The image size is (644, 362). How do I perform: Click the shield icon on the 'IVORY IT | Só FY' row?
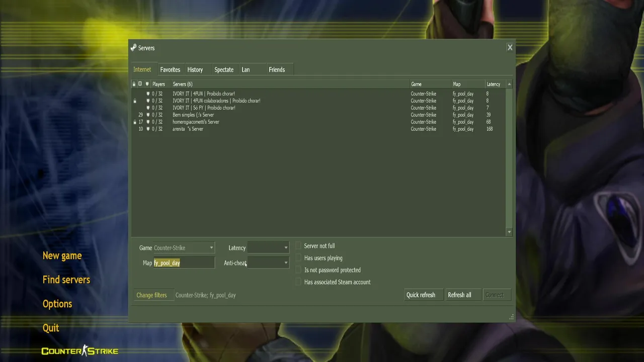(148, 108)
